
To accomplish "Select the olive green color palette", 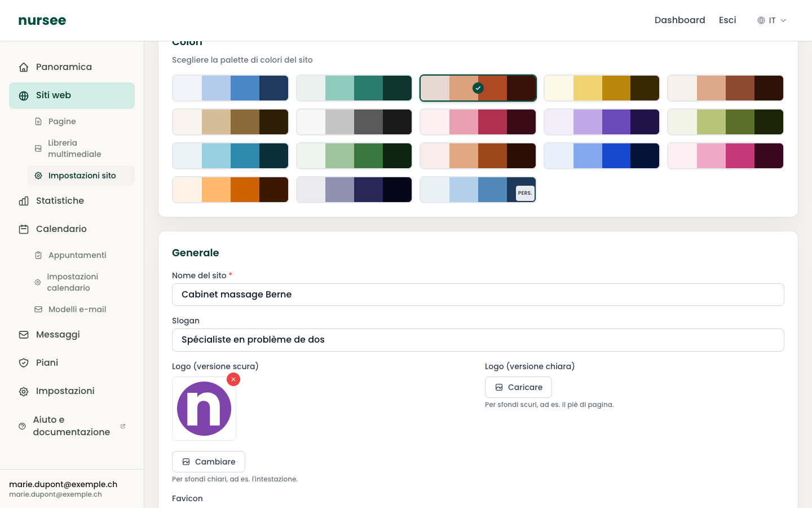I will tap(726, 122).
